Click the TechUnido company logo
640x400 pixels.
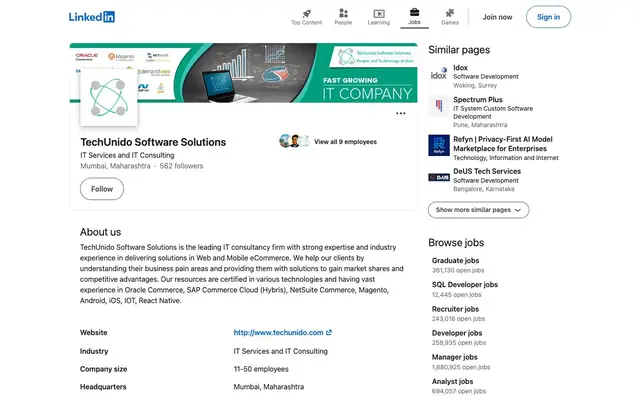pyautogui.click(x=109, y=98)
